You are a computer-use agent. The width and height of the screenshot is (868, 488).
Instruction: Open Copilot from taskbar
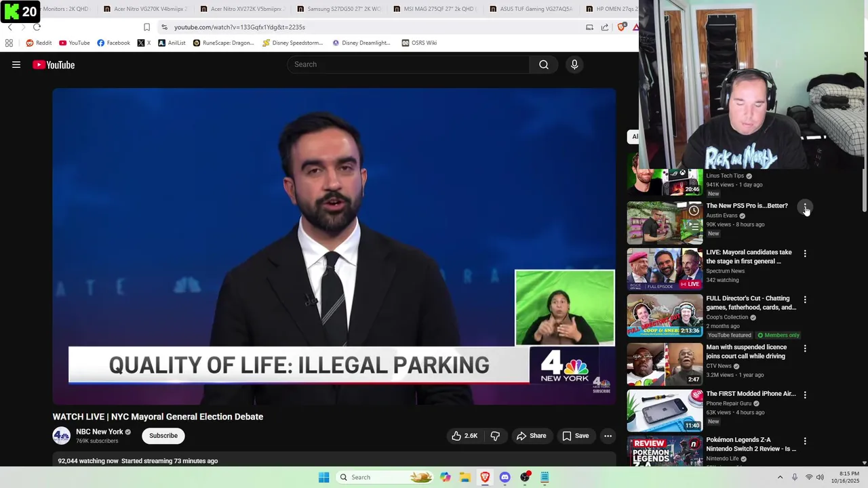(445, 477)
